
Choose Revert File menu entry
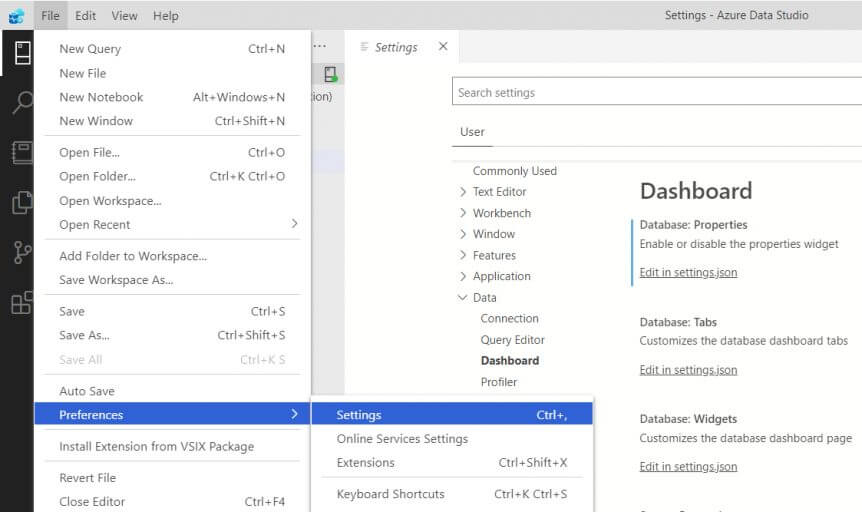(172, 477)
